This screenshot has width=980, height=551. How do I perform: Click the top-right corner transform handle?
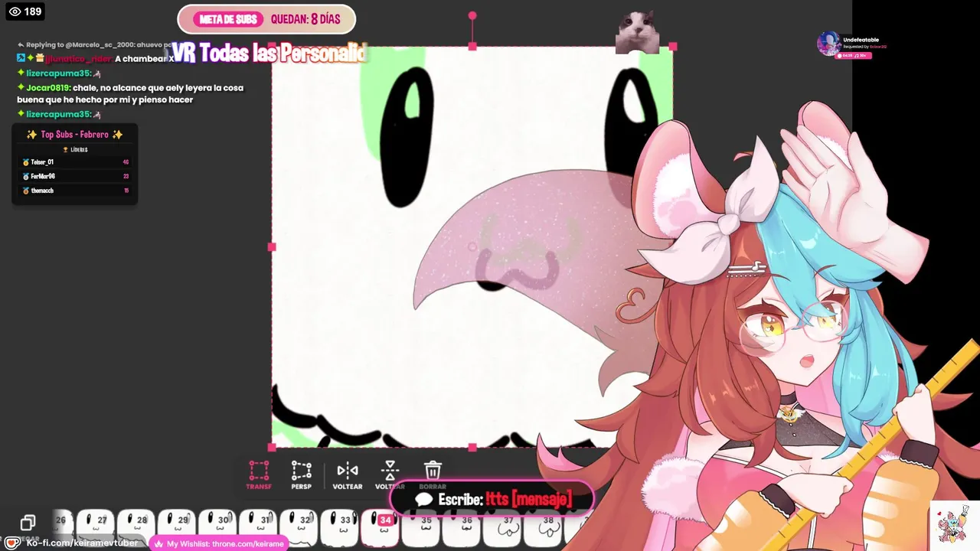(x=673, y=47)
